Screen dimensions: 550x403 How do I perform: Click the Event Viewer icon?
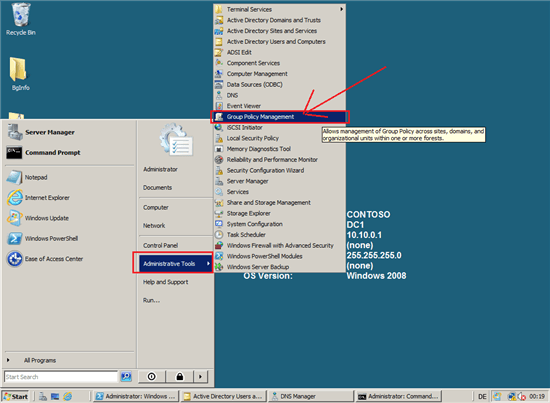219,106
